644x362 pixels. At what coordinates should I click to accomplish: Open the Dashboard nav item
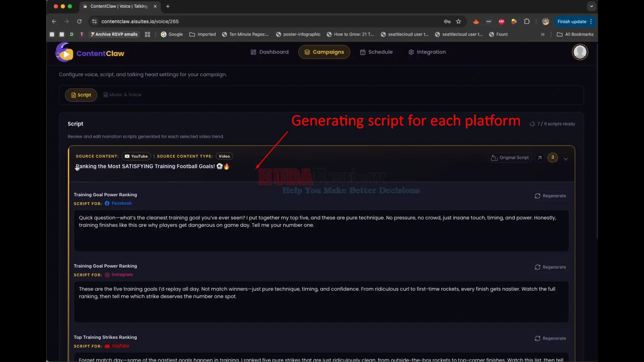point(269,52)
